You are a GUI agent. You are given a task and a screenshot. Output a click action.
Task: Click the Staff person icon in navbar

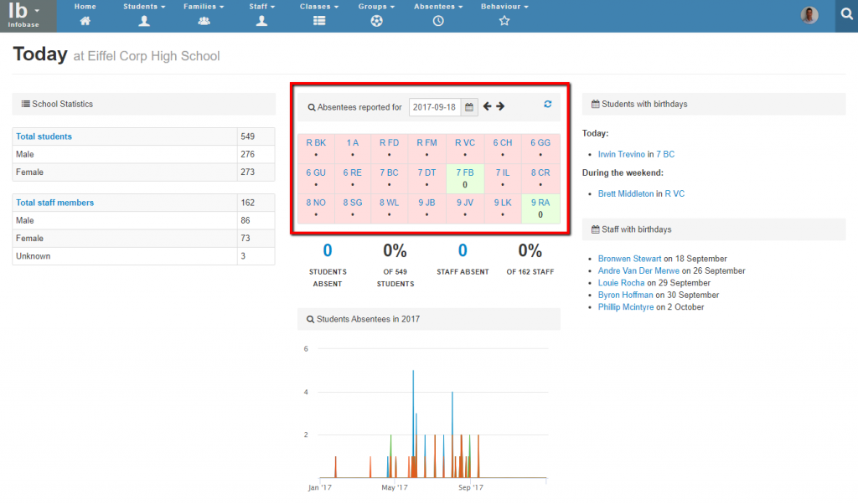click(x=261, y=21)
